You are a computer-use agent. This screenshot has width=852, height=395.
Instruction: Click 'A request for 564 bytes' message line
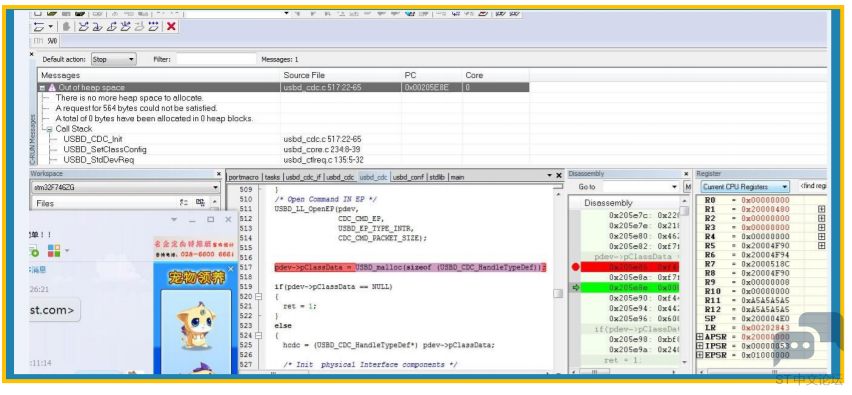coord(136,108)
